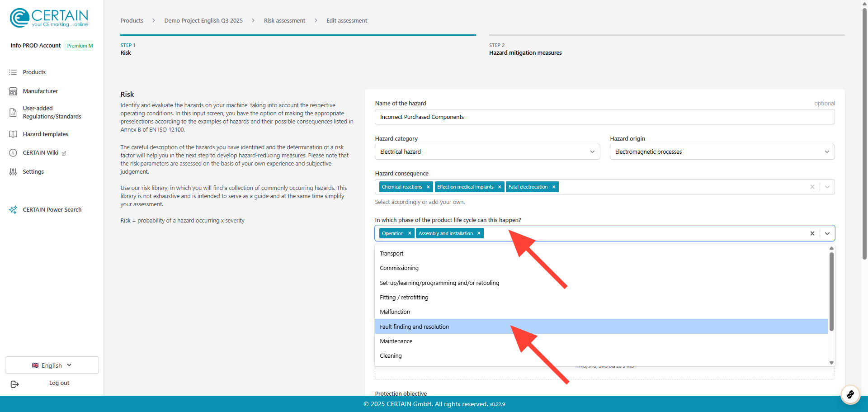Click the Products list icon in sidebar
The width and height of the screenshot is (868, 412).
point(13,72)
